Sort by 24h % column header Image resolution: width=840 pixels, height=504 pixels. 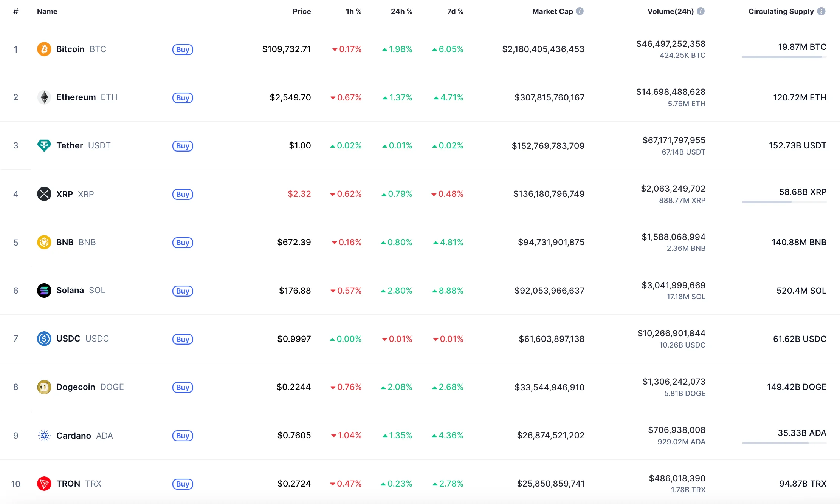point(401,11)
